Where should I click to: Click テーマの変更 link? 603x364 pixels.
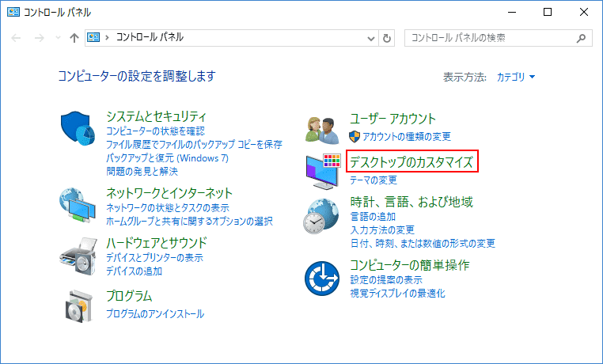point(374,180)
